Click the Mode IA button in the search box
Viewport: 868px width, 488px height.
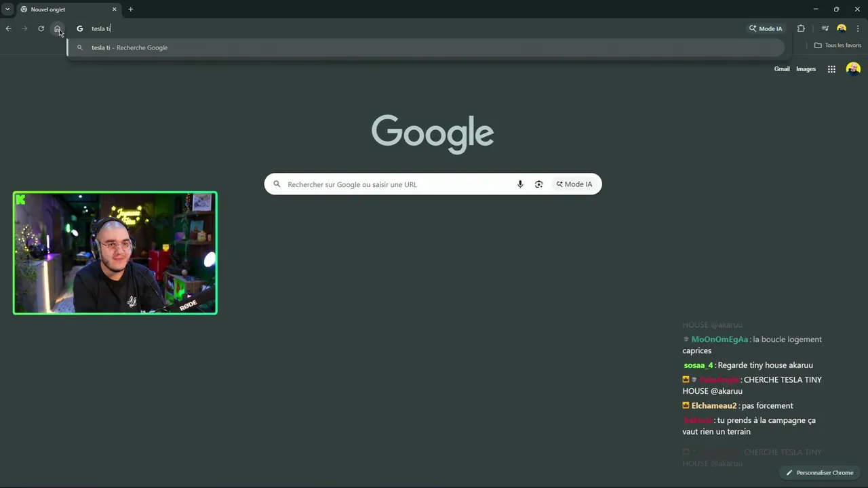574,184
